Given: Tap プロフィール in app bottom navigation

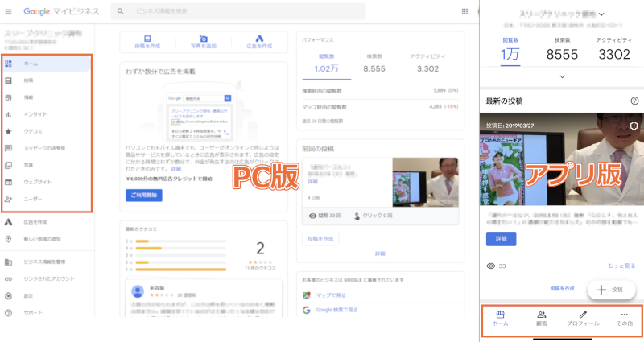Looking at the screenshot, I should [x=583, y=318].
